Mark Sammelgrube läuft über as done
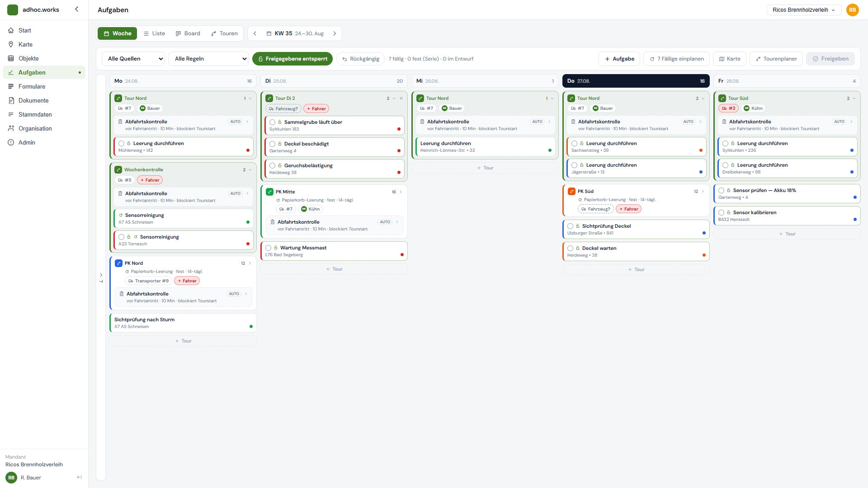 (x=273, y=122)
